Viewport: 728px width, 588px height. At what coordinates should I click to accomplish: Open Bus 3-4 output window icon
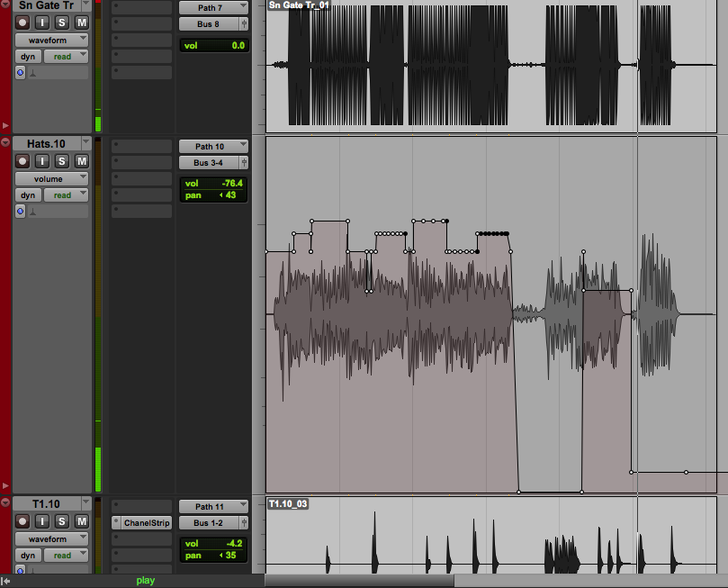point(244,163)
